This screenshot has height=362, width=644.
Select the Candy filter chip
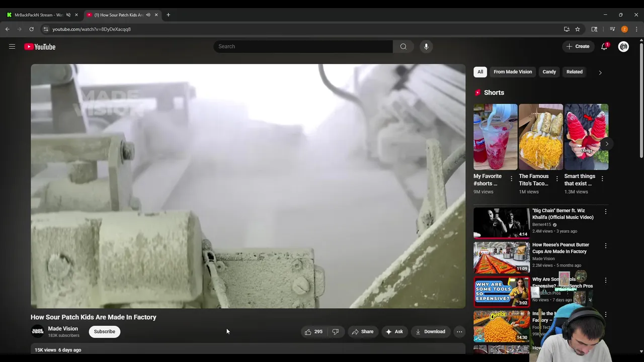549,72
